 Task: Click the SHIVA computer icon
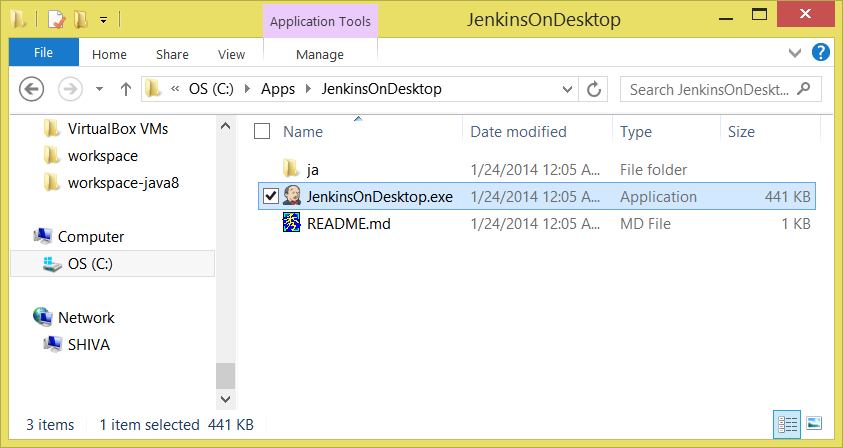(52, 344)
